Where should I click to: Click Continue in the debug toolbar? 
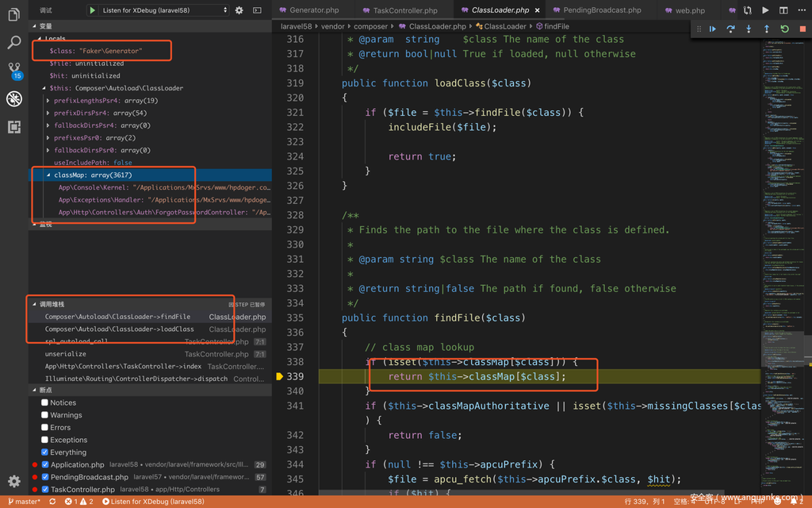713,29
